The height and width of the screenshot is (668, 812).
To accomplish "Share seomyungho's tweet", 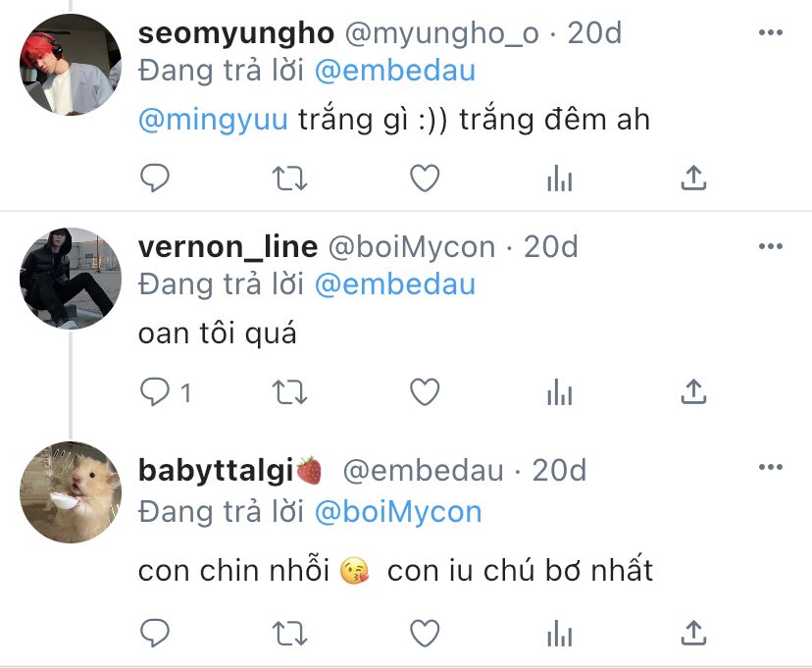I will [693, 179].
